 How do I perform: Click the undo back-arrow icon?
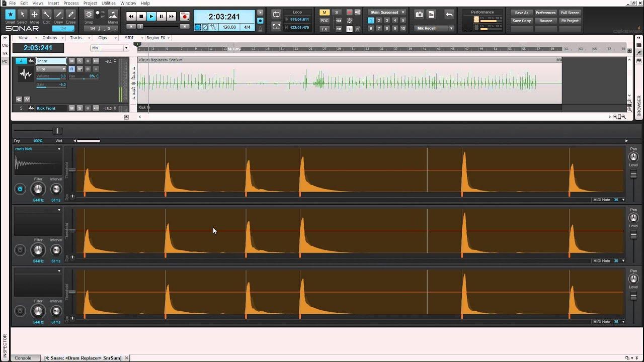pos(449,15)
